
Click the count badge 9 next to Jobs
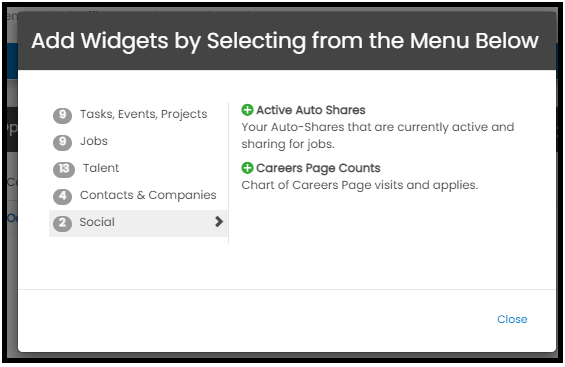[x=62, y=142]
